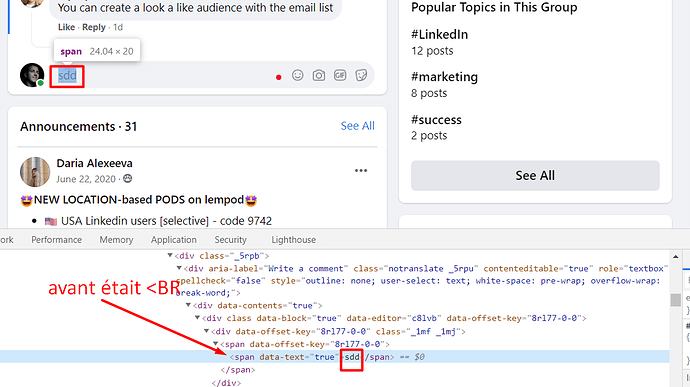Click your profile avatar beside comment box
This screenshot has width=690, height=387.
coord(32,75)
